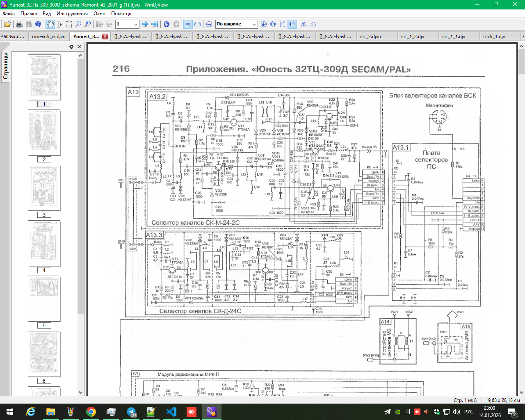Toggle the hand drag tool mode
The width and height of the screenshot is (525, 420).
50,24
